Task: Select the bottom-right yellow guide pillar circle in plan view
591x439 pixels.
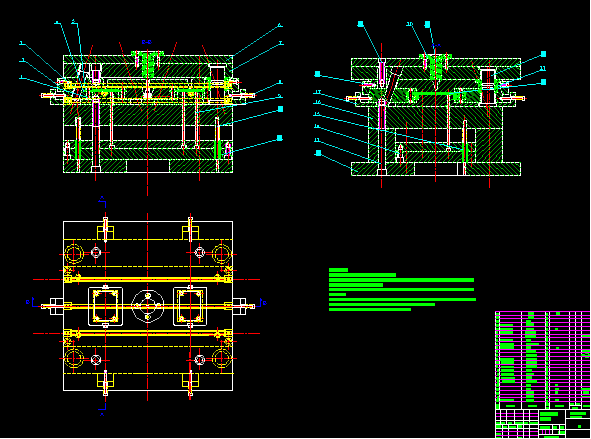Action: pos(222,358)
